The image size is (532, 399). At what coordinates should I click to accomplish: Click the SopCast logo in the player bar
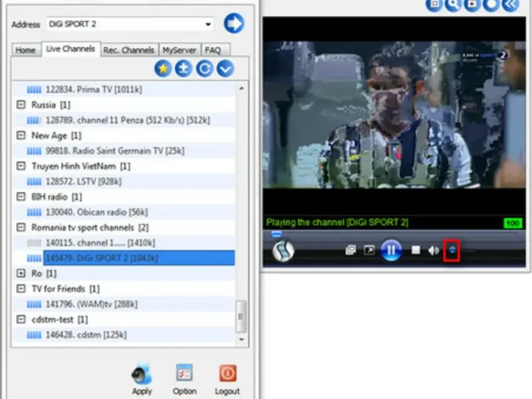(283, 251)
